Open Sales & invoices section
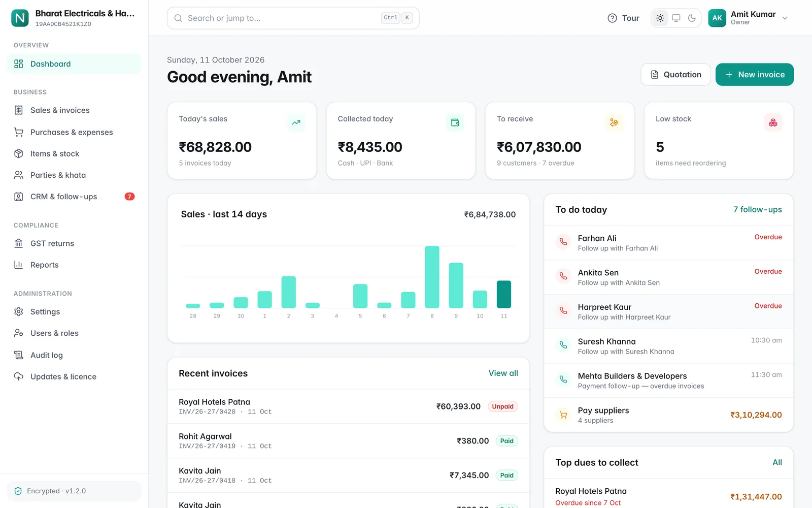Viewport: 812px width, 508px height. 74,110
